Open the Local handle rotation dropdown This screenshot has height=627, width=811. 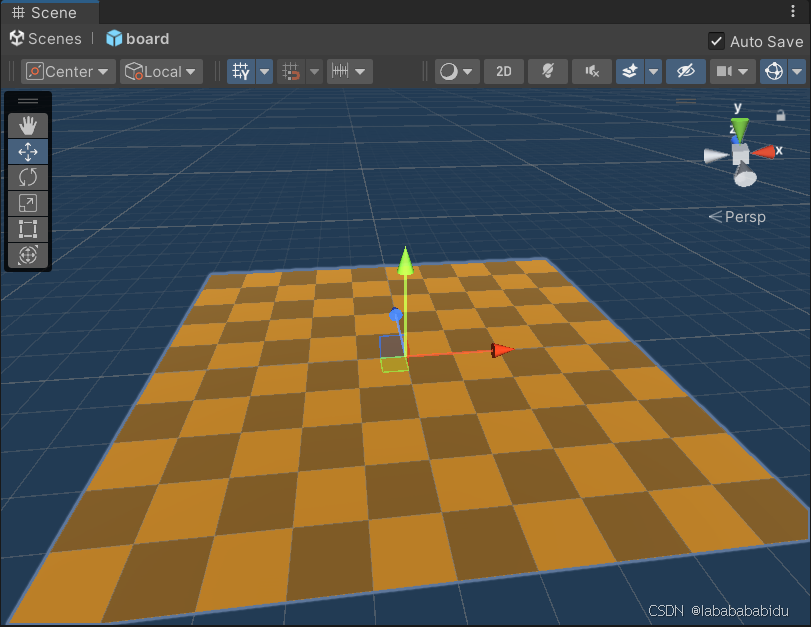click(161, 71)
